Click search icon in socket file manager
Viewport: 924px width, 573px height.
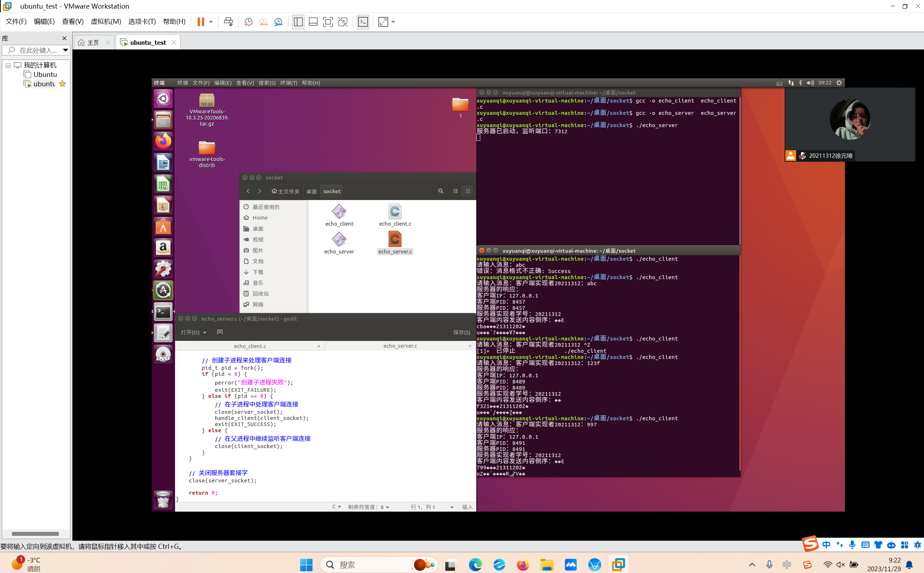coord(441,191)
